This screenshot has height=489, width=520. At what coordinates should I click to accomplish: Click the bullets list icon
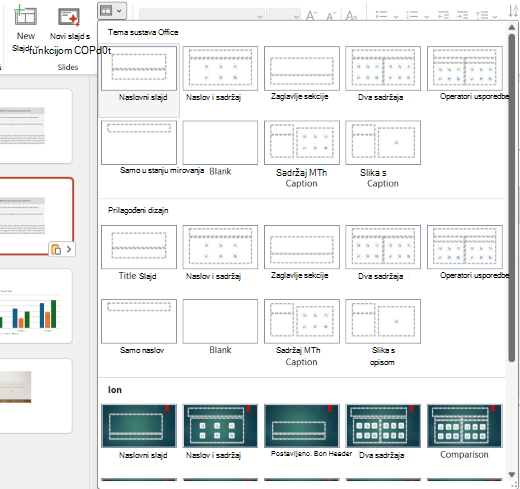coord(381,15)
